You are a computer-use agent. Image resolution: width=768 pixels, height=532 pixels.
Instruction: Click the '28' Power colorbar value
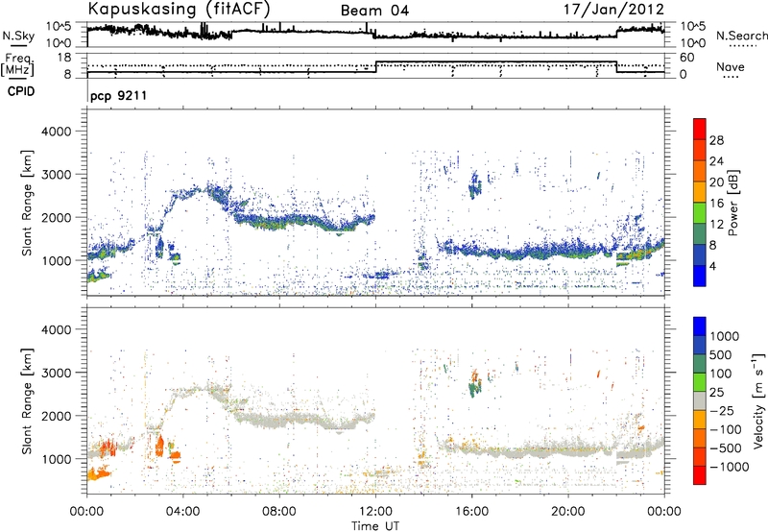716,140
